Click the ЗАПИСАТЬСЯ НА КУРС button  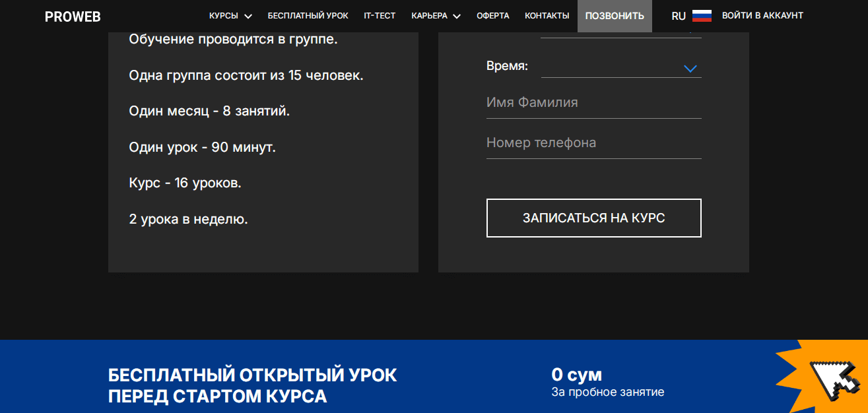click(593, 218)
